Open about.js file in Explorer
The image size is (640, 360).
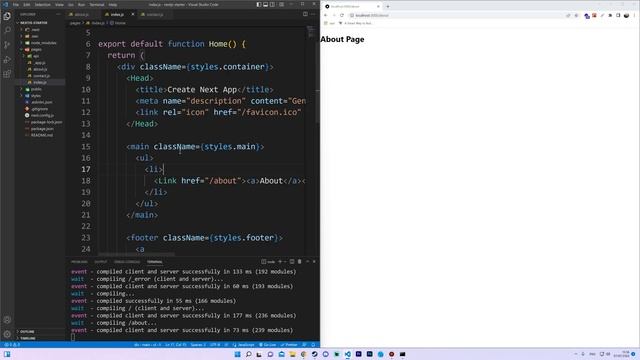click(x=40, y=69)
